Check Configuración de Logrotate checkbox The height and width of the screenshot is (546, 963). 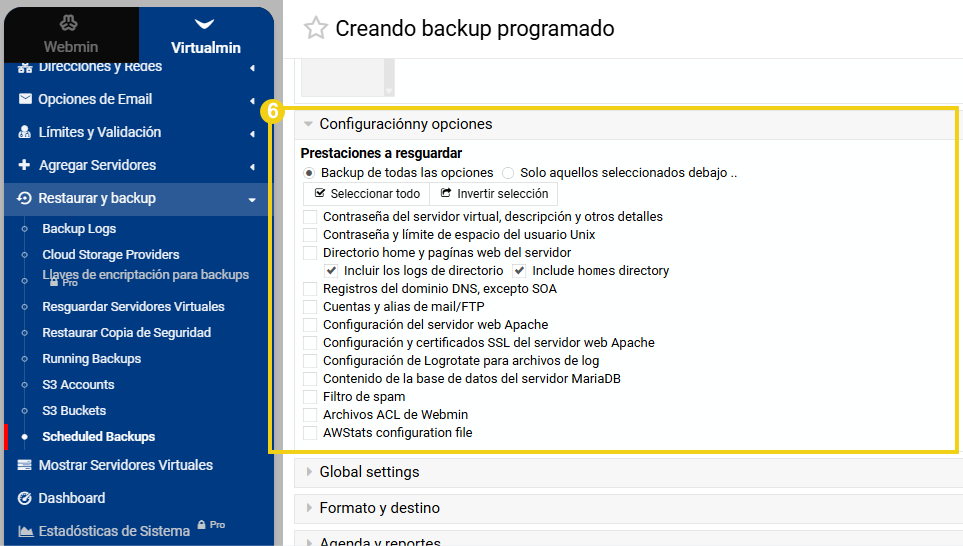(310, 361)
